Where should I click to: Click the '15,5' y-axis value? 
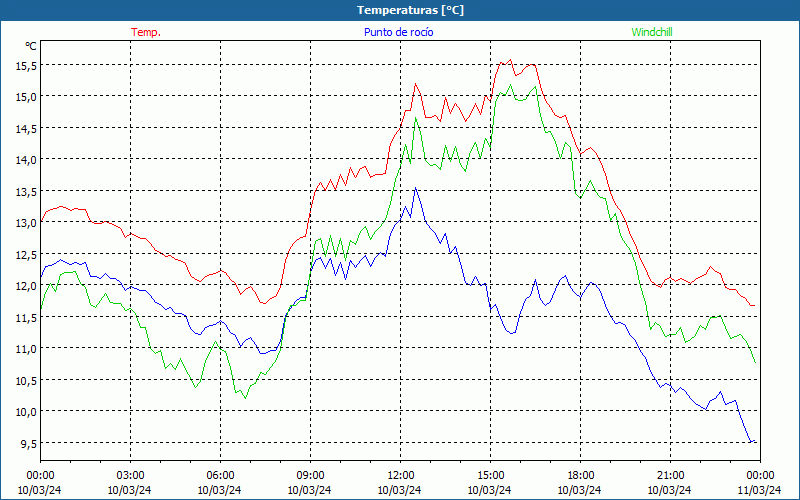tap(26, 66)
